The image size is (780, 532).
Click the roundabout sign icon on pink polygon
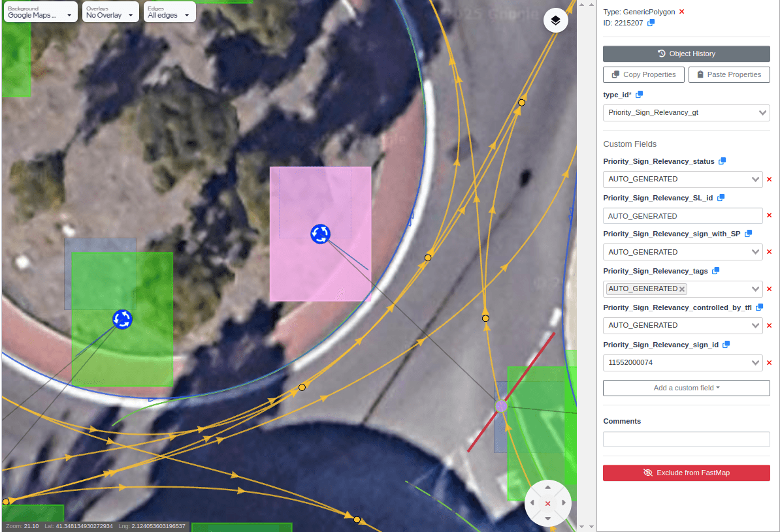320,234
